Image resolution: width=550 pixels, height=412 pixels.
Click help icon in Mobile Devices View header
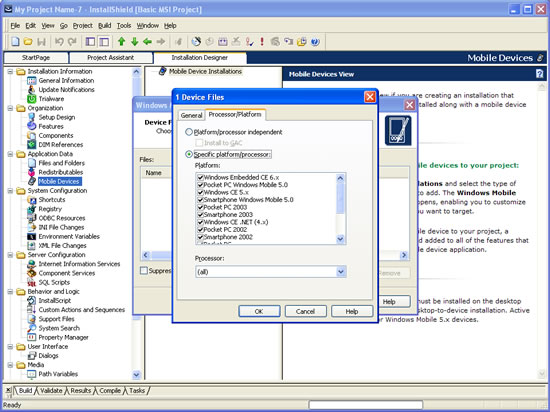pyautogui.click(x=539, y=74)
